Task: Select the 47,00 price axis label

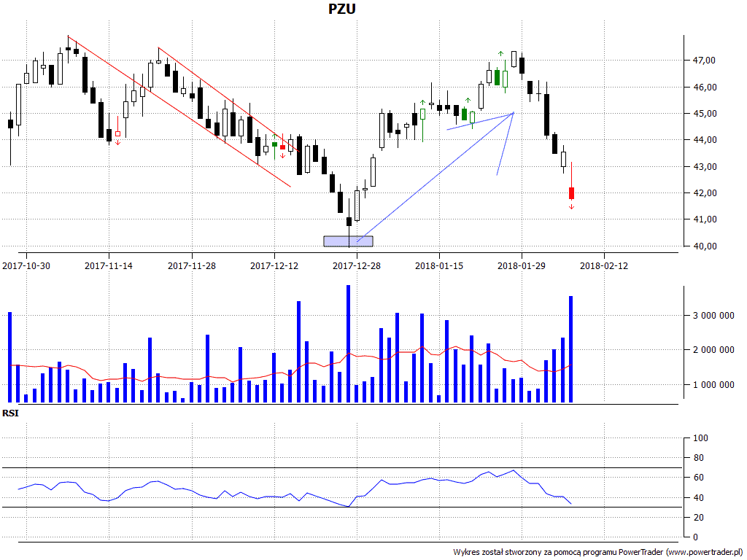Action: (704, 61)
